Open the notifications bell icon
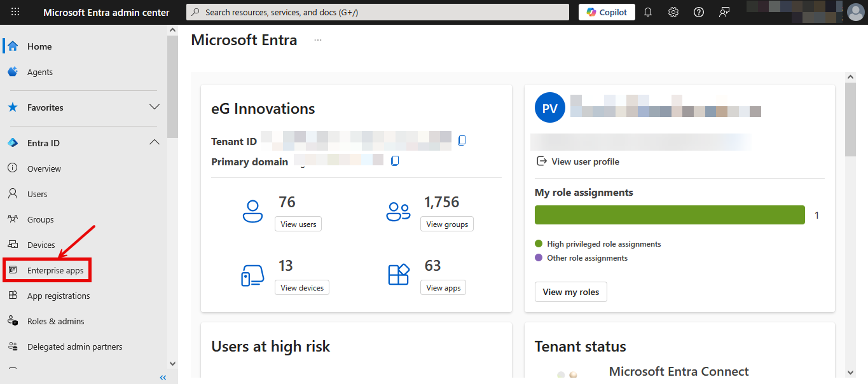The image size is (868, 384). pyautogui.click(x=648, y=12)
